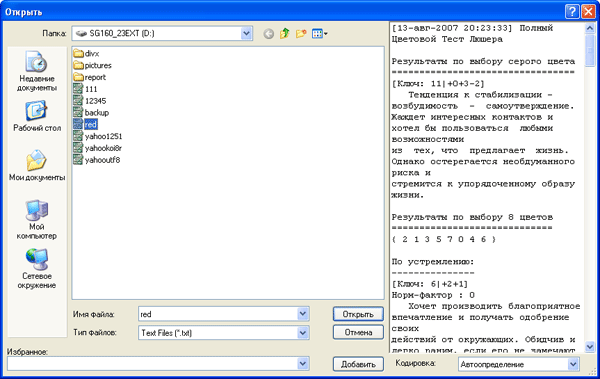Select the divx folder icon

point(78,54)
